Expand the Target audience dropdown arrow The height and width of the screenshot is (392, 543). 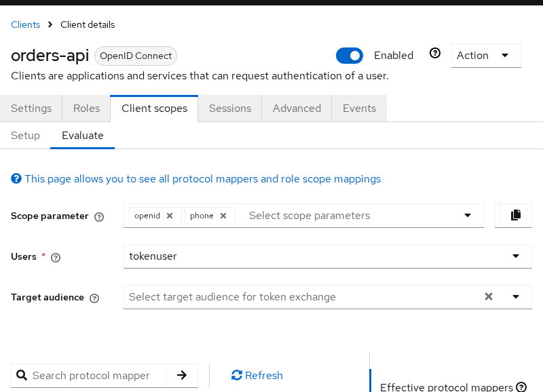(x=516, y=296)
